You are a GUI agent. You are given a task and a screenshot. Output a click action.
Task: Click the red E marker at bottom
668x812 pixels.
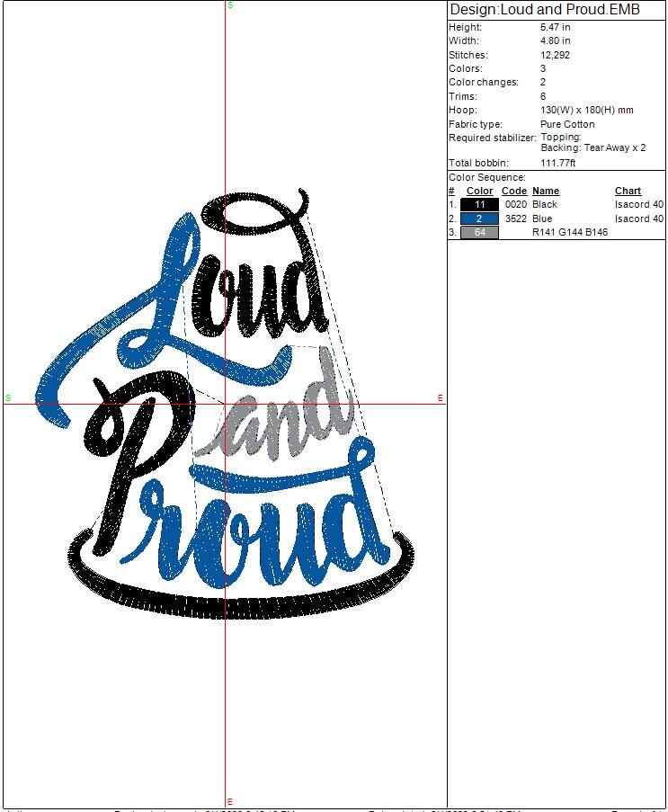coord(230,801)
